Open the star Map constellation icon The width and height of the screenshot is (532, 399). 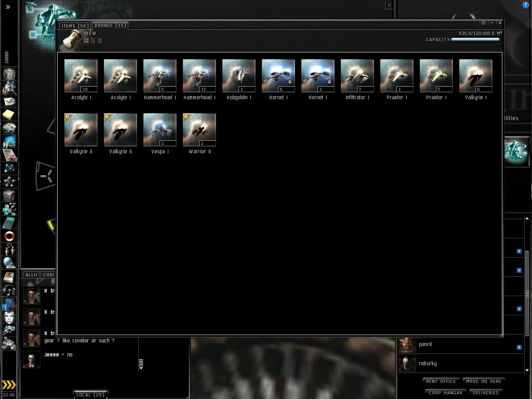9,168
